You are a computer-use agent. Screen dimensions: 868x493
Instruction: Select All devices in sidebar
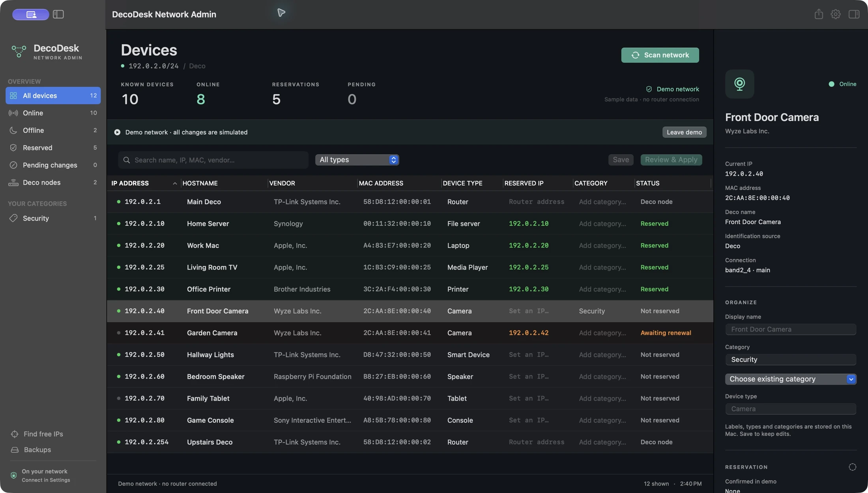click(x=53, y=96)
